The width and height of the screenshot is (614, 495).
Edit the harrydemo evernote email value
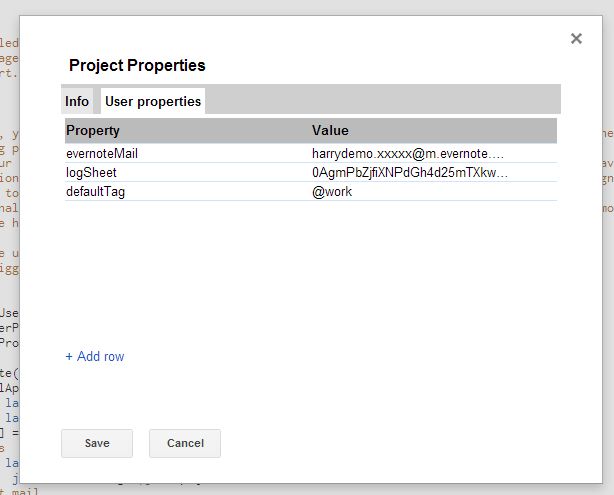pos(407,154)
